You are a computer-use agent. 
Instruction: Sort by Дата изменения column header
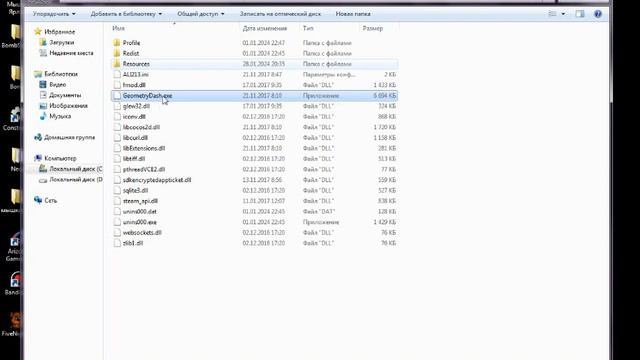click(264, 28)
